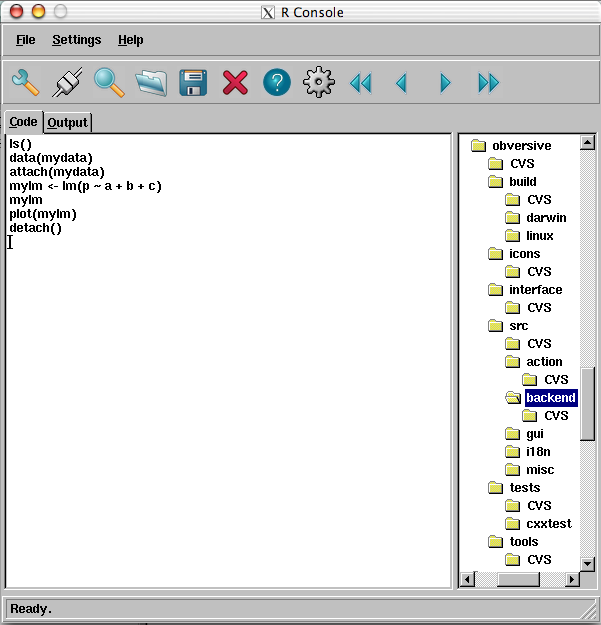
Task: Click tree scrollbar up arrow
Action: click(x=587, y=142)
